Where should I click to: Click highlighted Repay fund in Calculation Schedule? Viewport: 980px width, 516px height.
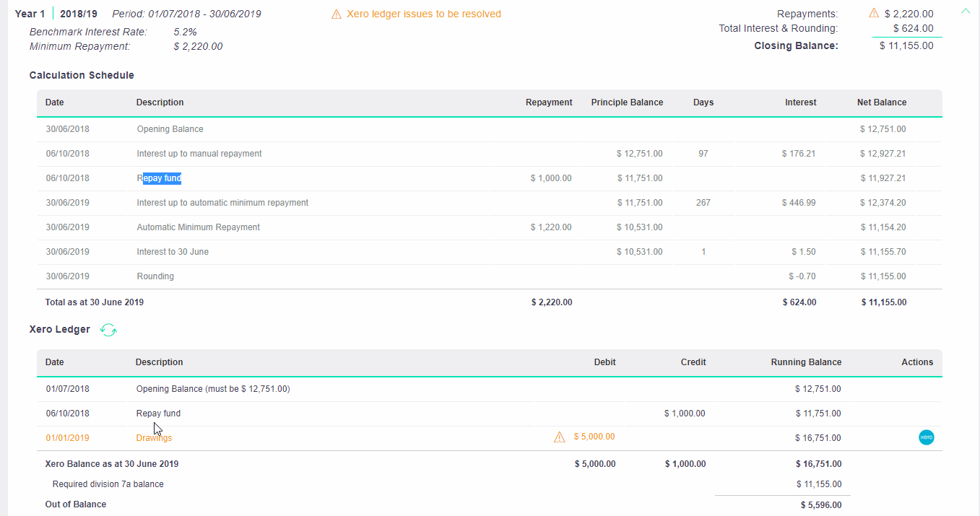[x=160, y=178]
